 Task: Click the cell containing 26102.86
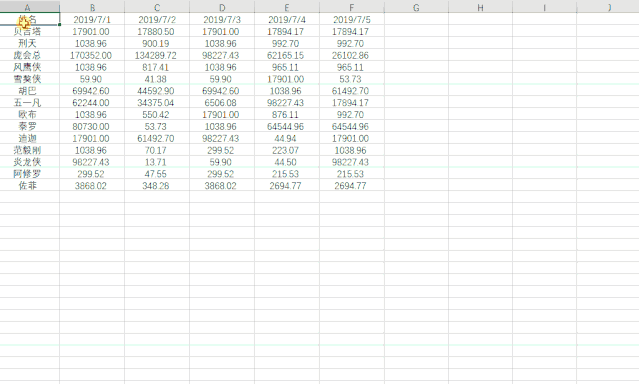352,55
